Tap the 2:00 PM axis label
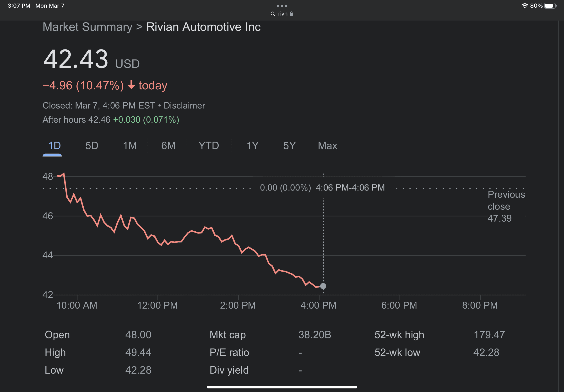 click(238, 305)
